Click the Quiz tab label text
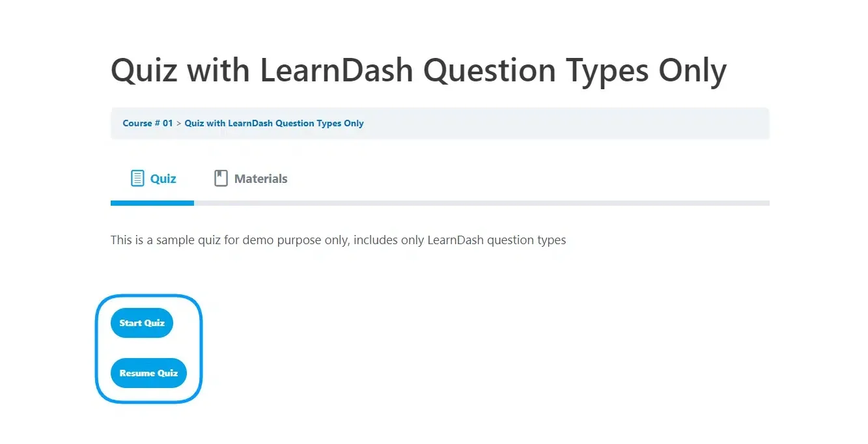 point(163,178)
